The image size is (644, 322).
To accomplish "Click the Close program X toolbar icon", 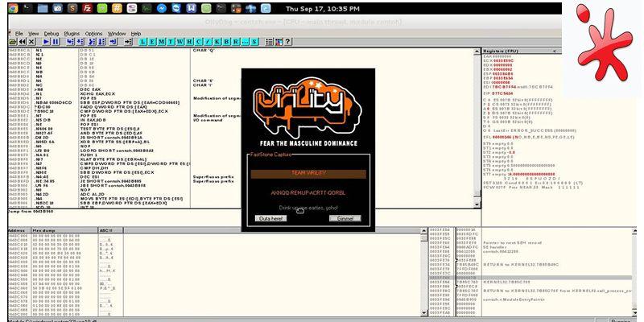I will click(31, 42).
